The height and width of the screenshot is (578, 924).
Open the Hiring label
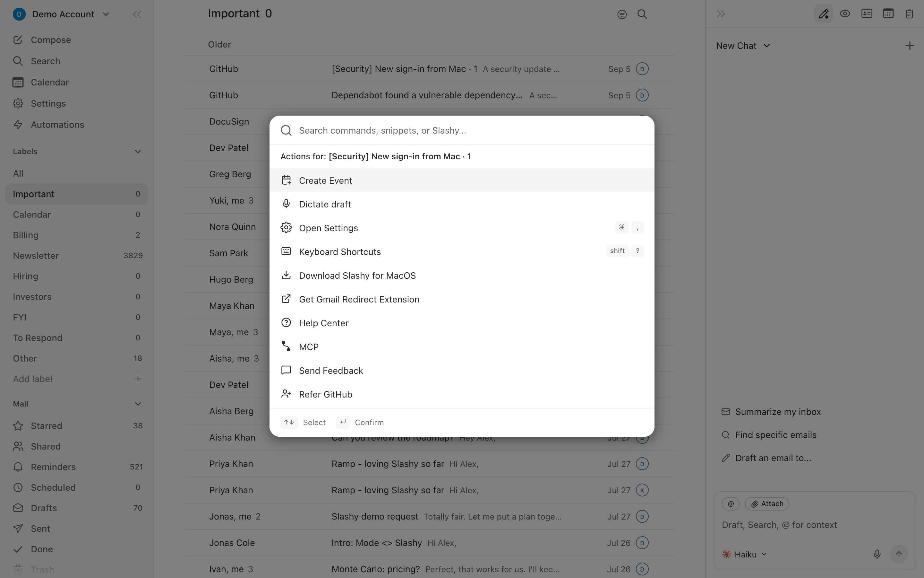coord(76,276)
